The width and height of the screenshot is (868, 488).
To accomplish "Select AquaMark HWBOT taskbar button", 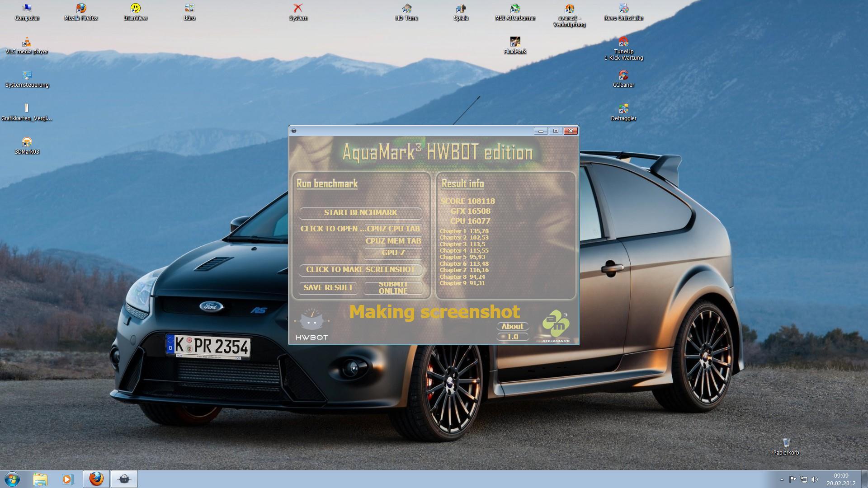I will click(124, 479).
